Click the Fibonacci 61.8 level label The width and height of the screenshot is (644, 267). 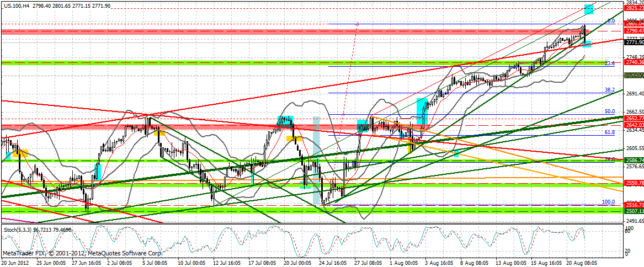[610, 132]
